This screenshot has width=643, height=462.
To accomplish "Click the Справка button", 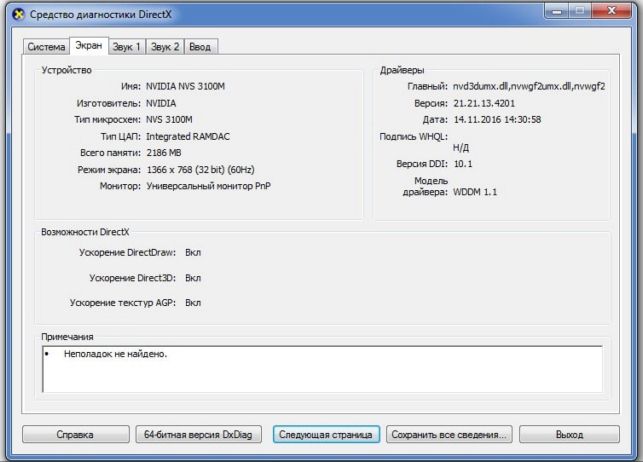I will click(x=75, y=434).
